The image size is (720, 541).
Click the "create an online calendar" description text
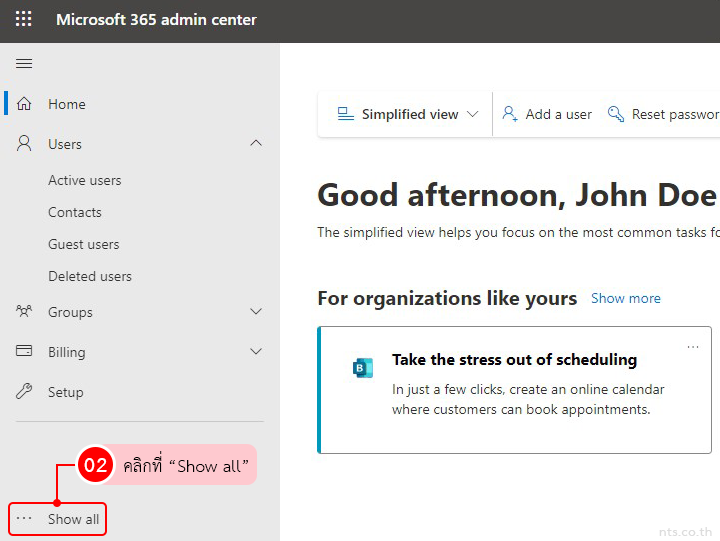(528, 400)
